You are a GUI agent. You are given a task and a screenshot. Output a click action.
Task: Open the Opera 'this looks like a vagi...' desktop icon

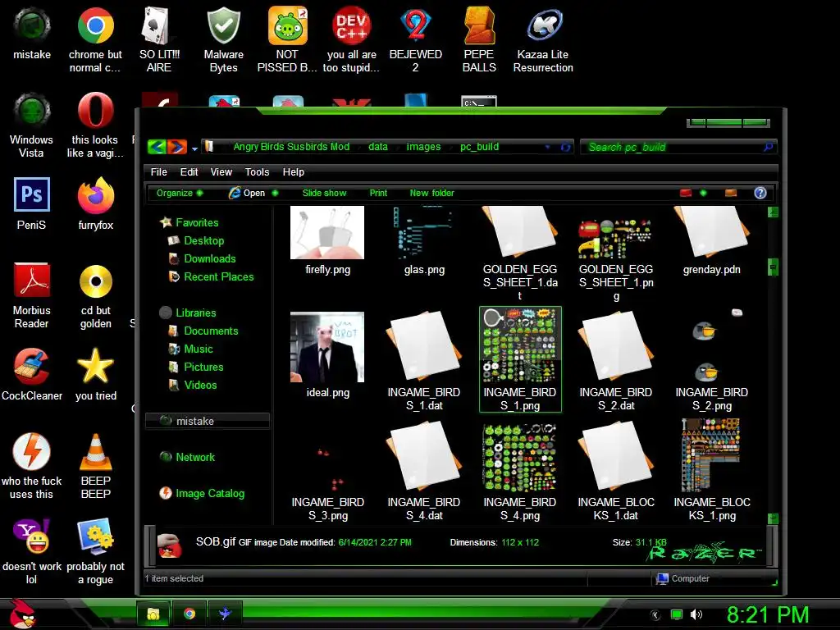pyautogui.click(x=95, y=125)
